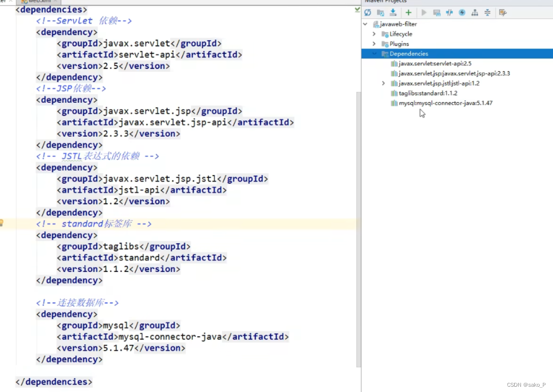
Task: Click the artifactId standard line
Action: 142,258
